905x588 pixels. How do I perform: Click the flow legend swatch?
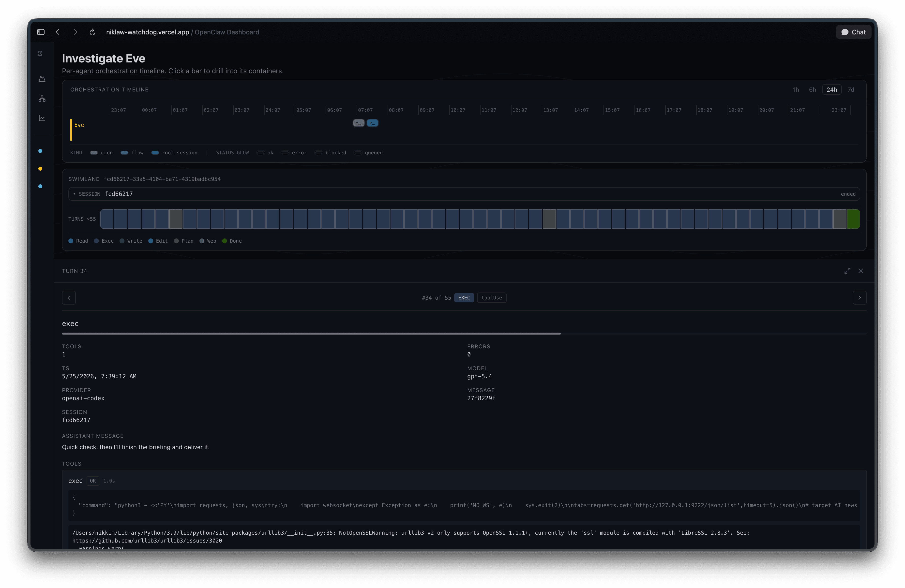click(x=124, y=153)
